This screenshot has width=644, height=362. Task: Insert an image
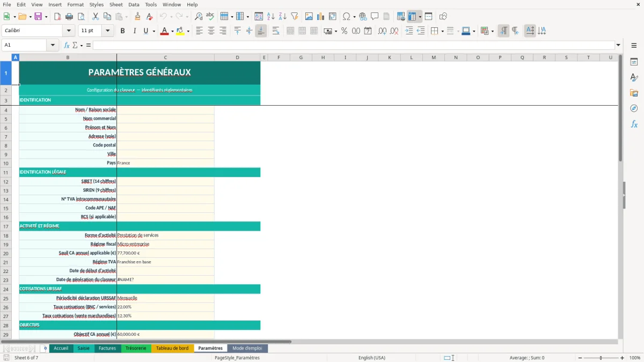tap(309, 17)
